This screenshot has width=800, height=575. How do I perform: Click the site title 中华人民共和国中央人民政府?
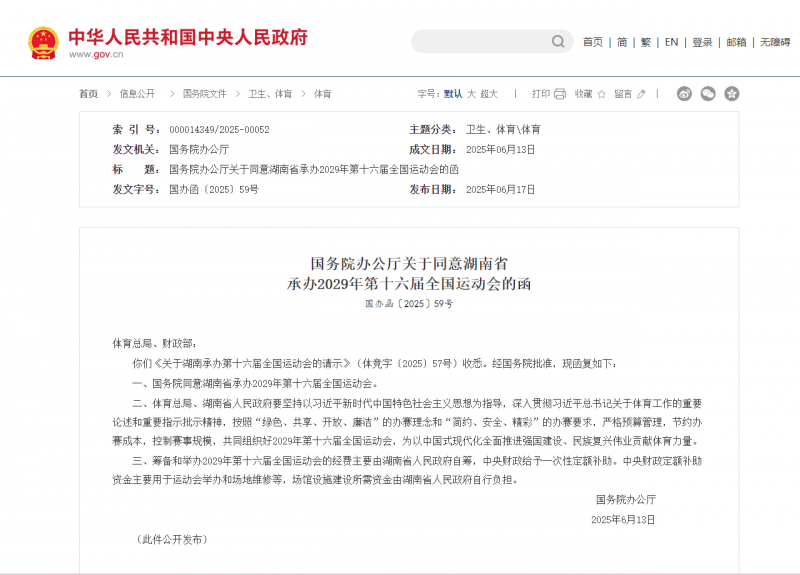pyautogui.click(x=188, y=37)
